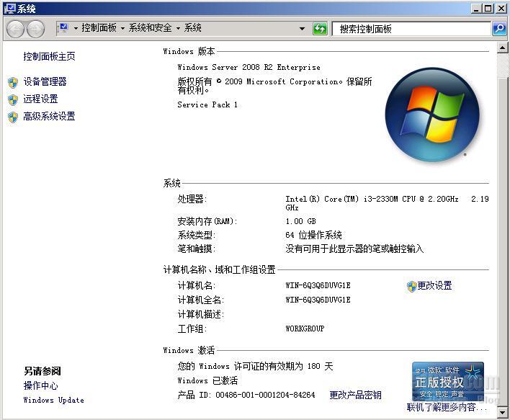Click 计算机名 value WIN-6Q3Q6DUVG1E
Image resolution: width=510 pixels, height=420 pixels.
[318, 285]
